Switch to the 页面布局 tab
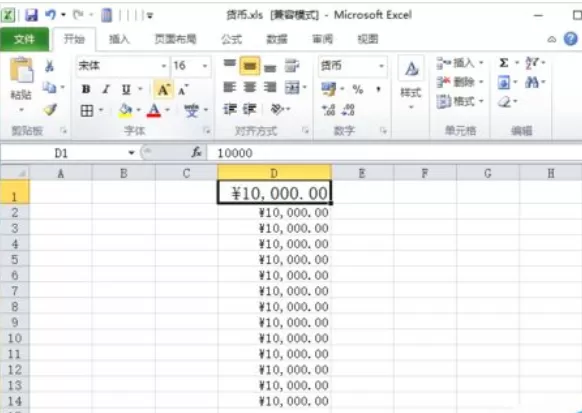Screen dimensions: 582x413 click(175, 39)
